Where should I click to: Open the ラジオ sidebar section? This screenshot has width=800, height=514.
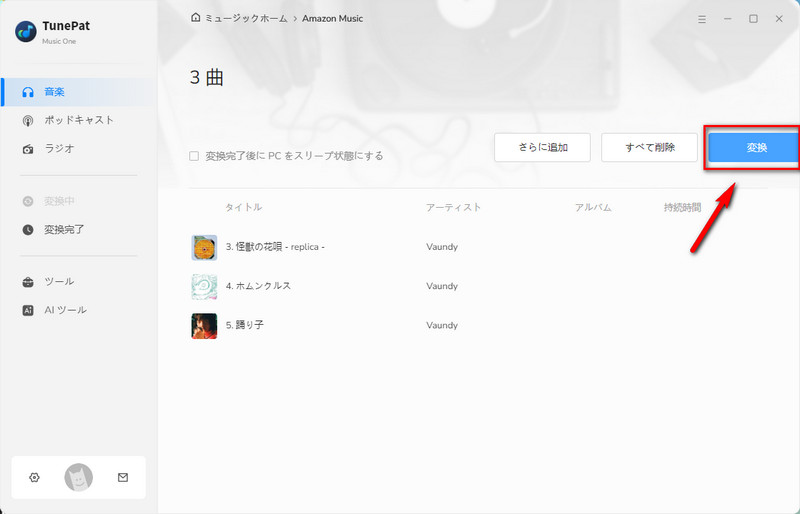tap(78, 149)
